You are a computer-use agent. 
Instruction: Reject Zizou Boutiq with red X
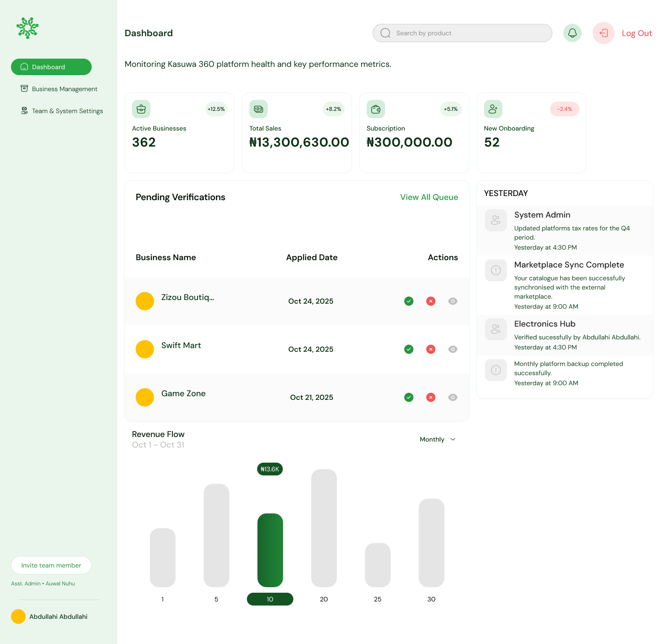pyautogui.click(x=431, y=301)
